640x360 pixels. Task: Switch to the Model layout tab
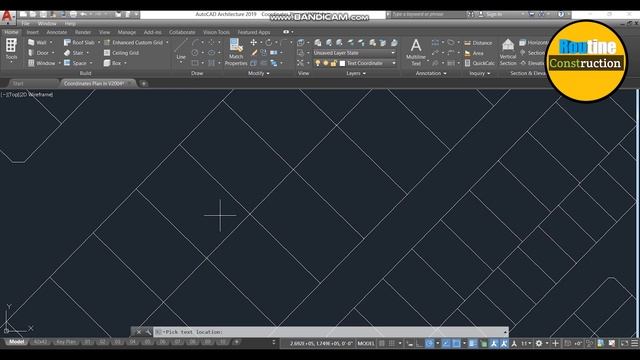coord(16,342)
